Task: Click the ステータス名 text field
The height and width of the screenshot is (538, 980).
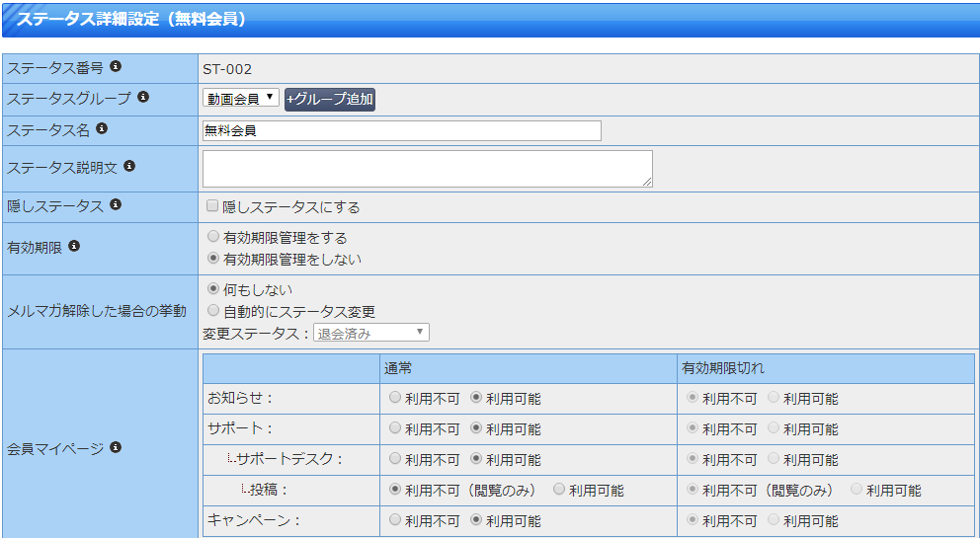Action: (x=402, y=130)
